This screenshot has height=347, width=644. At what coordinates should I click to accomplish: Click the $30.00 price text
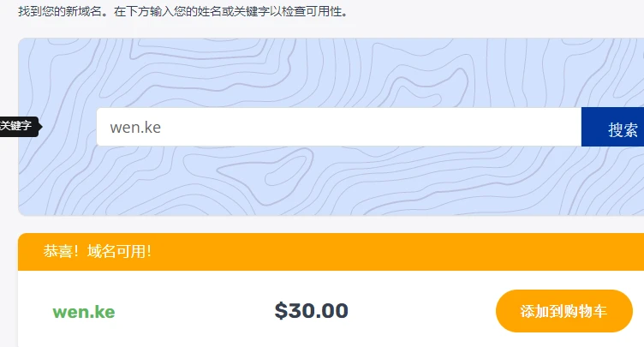coord(311,310)
